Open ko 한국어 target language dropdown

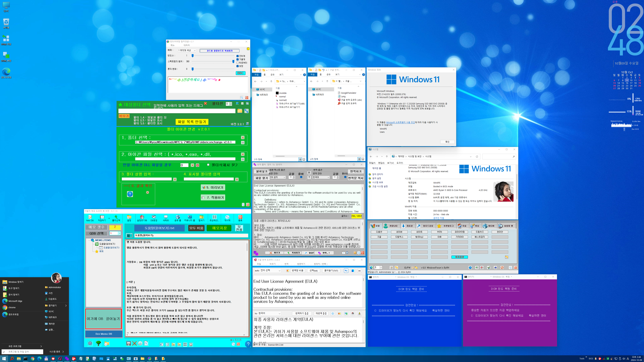(267, 313)
